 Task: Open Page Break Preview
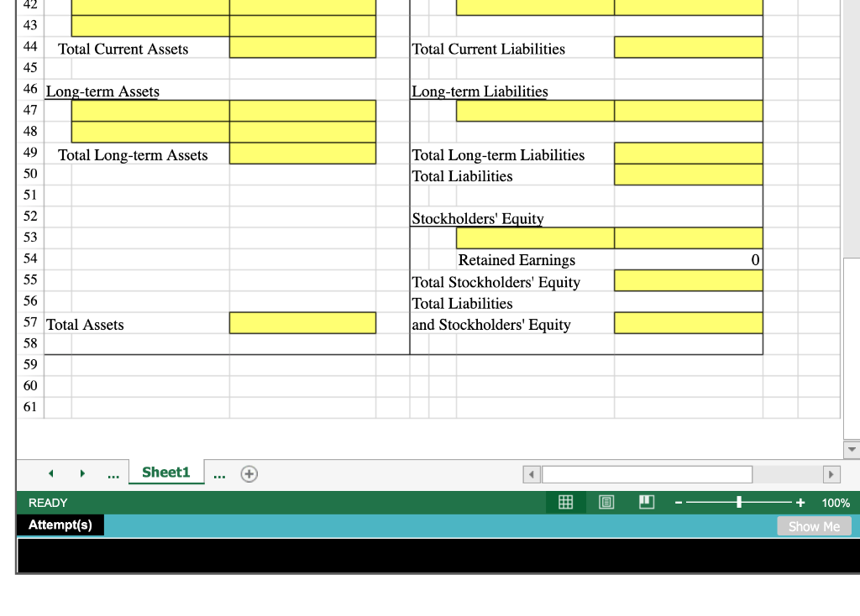646,503
